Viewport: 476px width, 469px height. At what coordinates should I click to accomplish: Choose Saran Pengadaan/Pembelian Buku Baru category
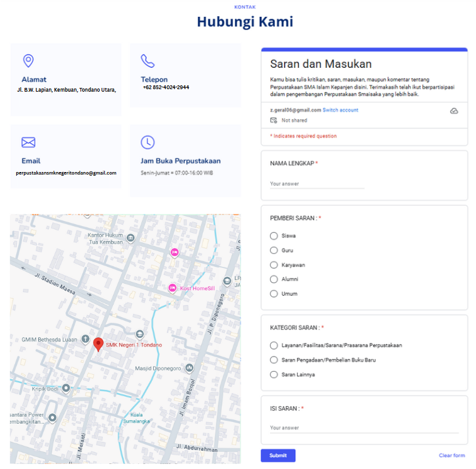click(x=274, y=360)
